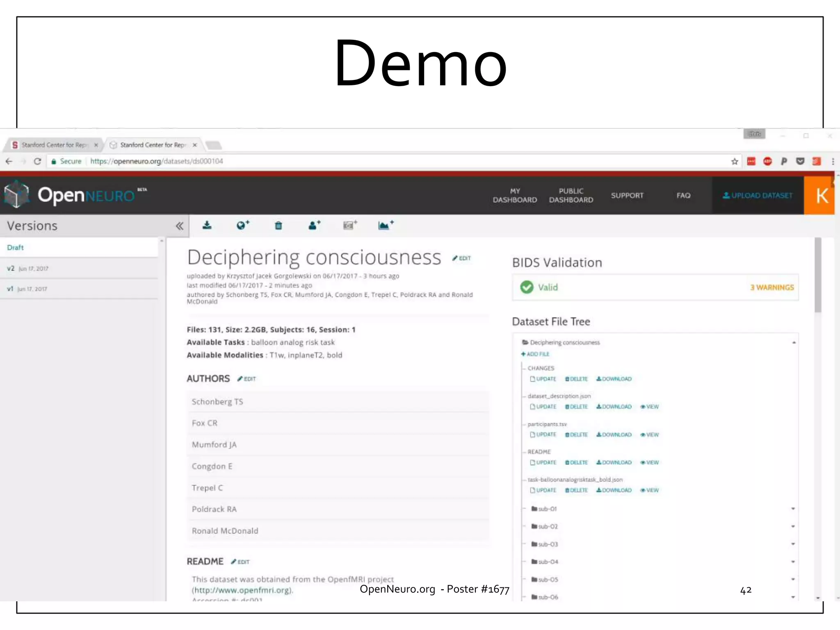Reload the page in browser
This screenshot has height=630, width=840.
coord(37,161)
